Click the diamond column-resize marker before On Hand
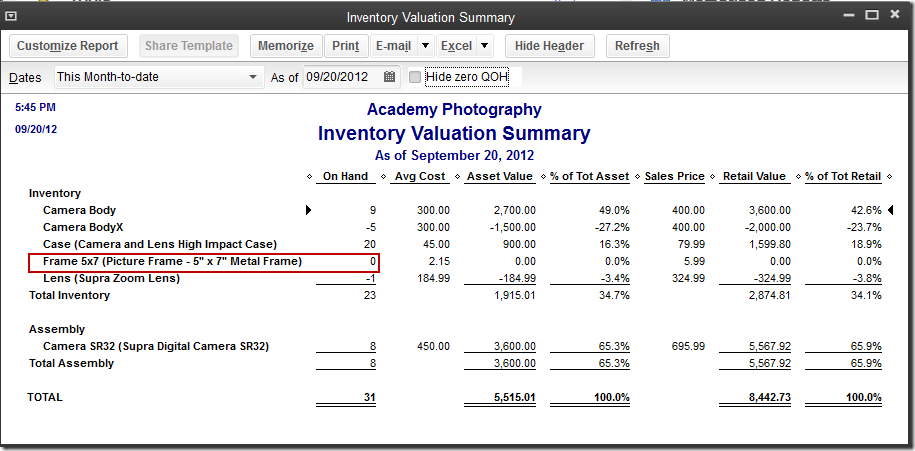 click(x=309, y=176)
